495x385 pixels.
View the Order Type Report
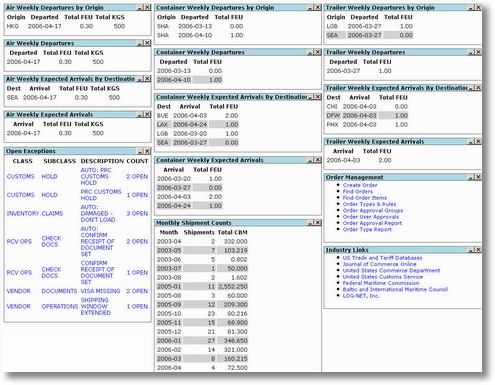[x=367, y=229]
